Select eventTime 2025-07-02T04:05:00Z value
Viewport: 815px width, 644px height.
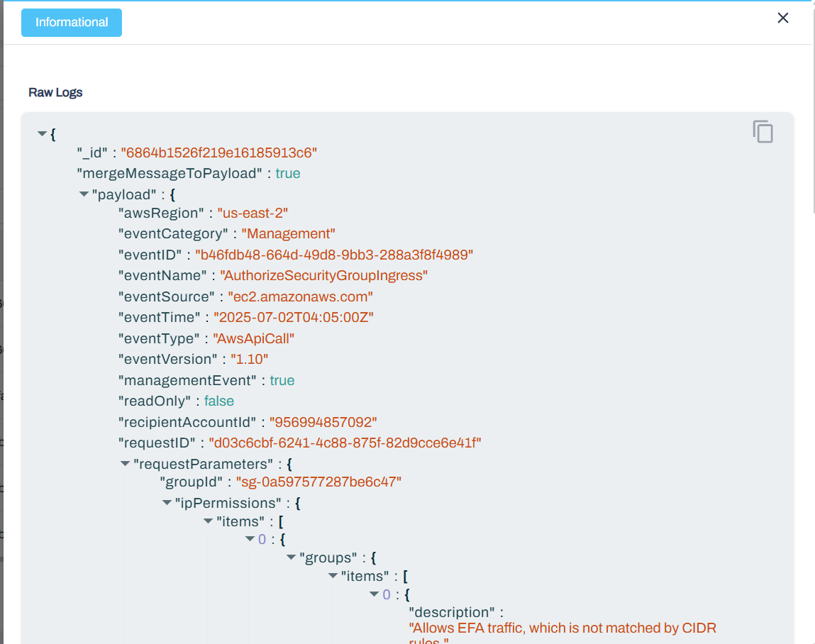(294, 318)
